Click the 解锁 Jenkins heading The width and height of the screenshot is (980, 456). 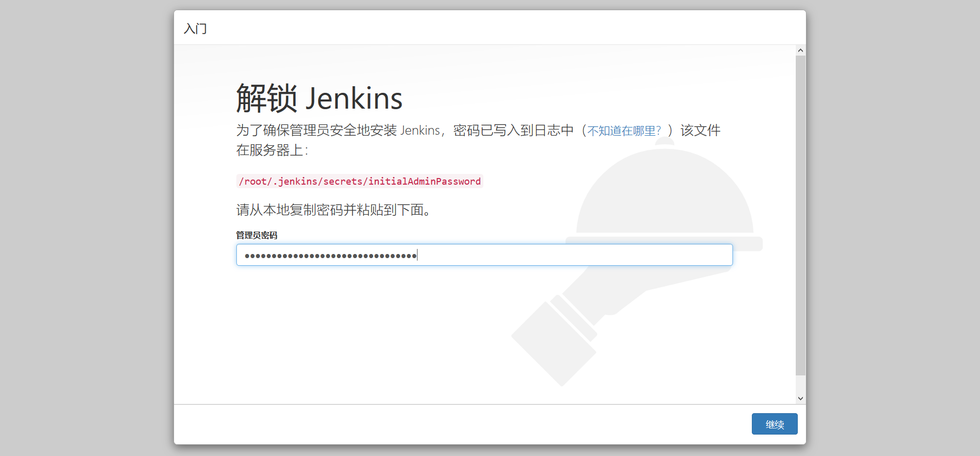[319, 98]
